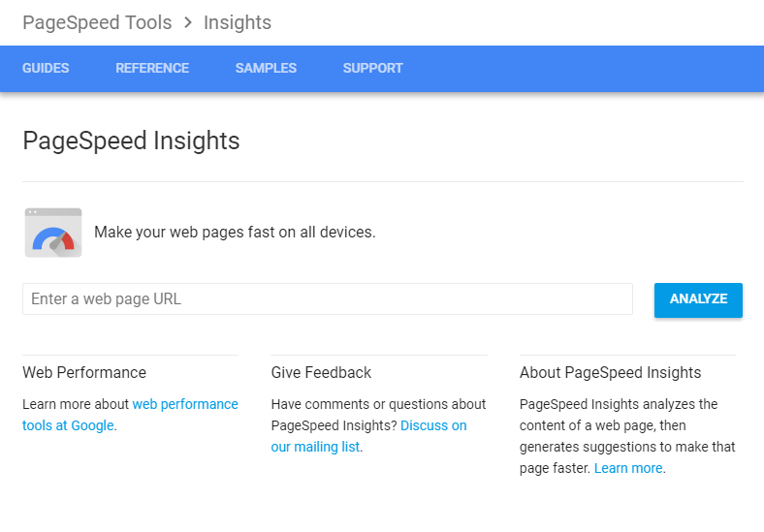Open the 'Learn more' link
This screenshot has width=764, height=532.
(628, 468)
